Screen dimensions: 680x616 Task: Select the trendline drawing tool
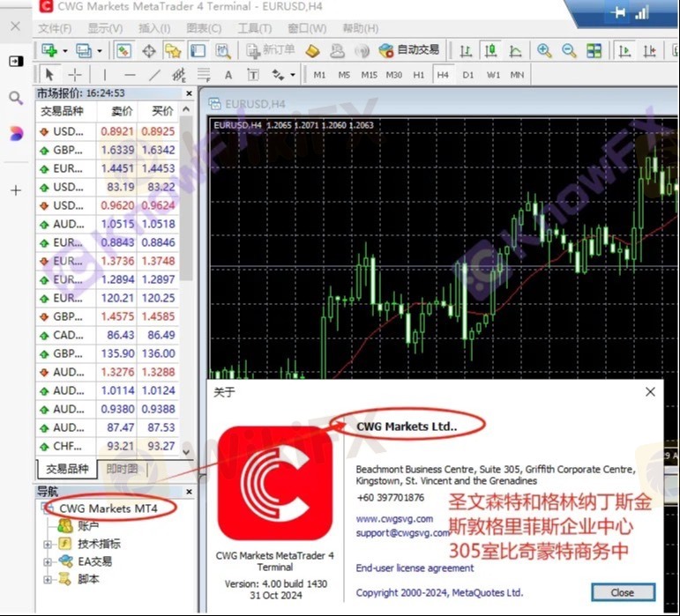(154, 75)
